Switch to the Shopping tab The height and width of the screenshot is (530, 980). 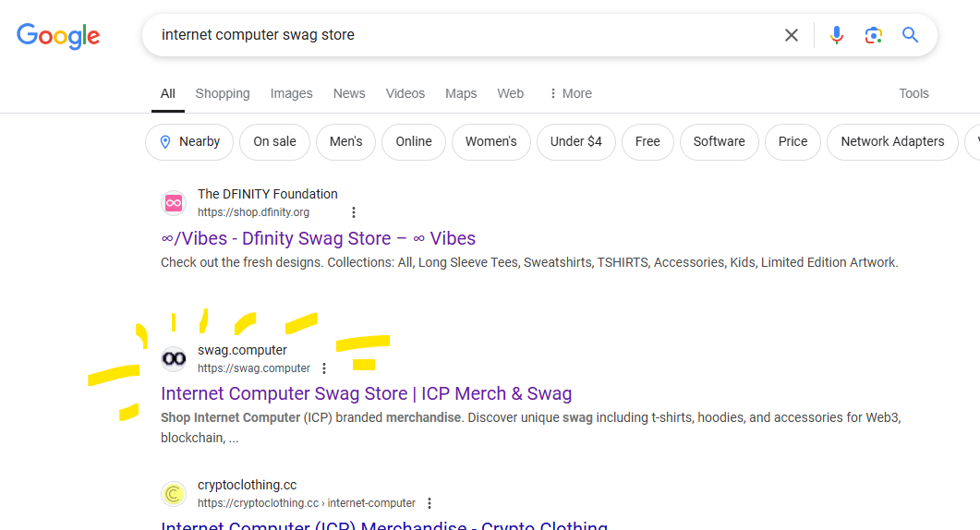(x=223, y=94)
